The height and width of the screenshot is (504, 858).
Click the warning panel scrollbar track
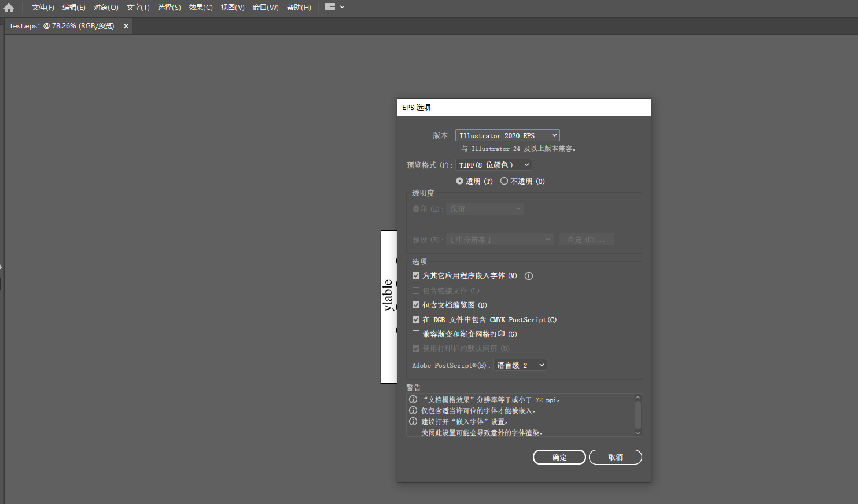point(638,415)
